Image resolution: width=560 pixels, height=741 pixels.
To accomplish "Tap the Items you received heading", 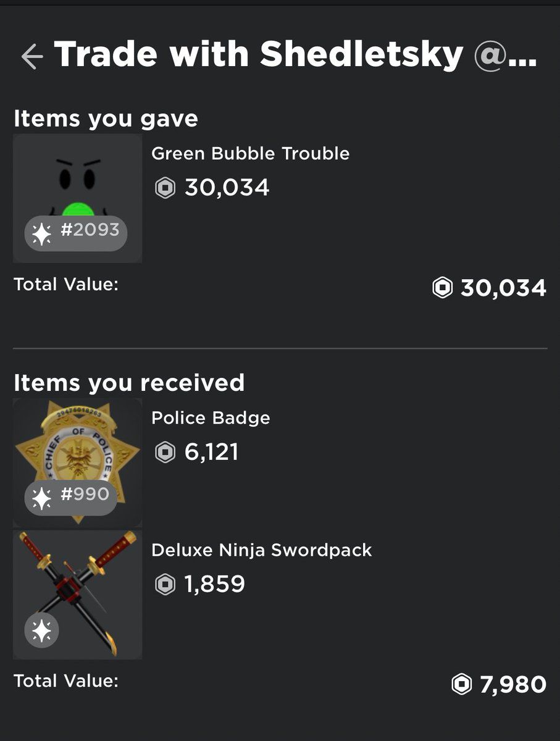I will pyautogui.click(x=129, y=383).
